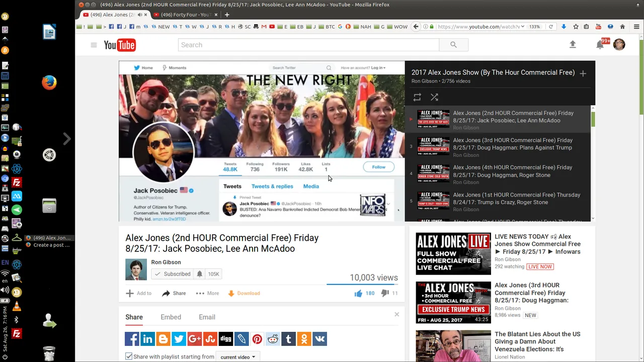Open the account avatar menu
The width and height of the screenshot is (644, 362).
click(x=619, y=44)
